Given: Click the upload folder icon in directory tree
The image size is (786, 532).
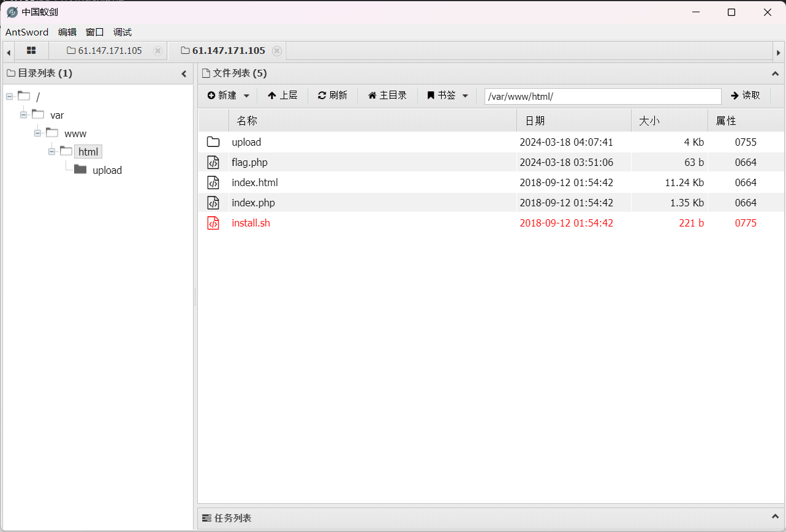Looking at the screenshot, I should tap(80, 170).
